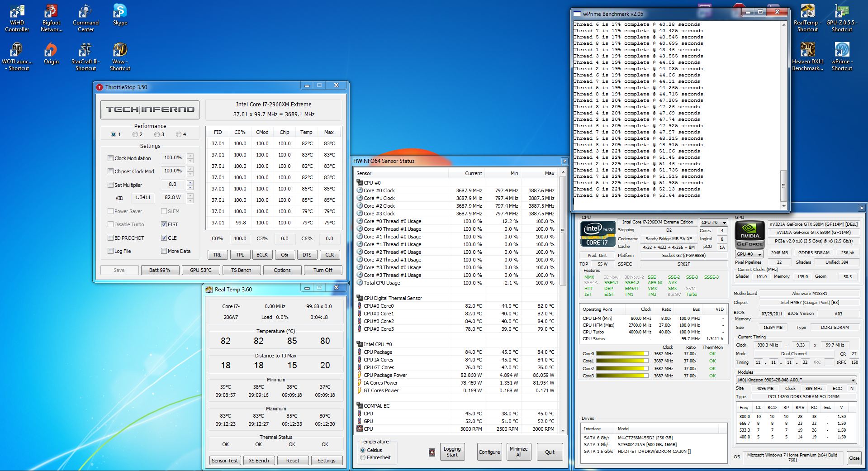Click the ThrottleStop title bar icon
The width and height of the screenshot is (868, 471).
coord(100,87)
